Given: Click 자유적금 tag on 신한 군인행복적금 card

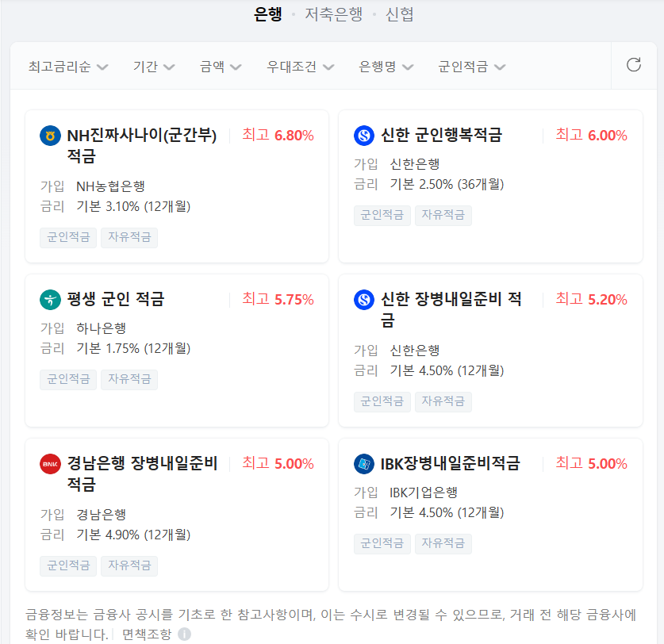Looking at the screenshot, I should coord(443,216).
